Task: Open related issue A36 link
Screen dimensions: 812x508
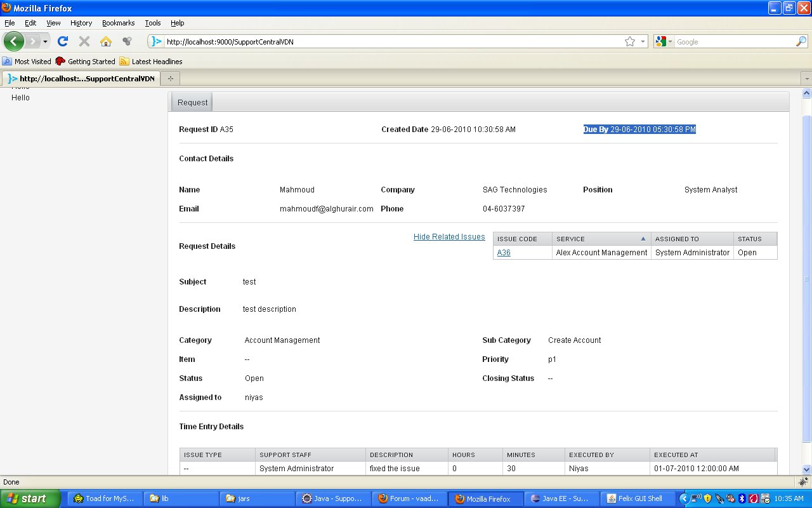Action: coord(504,253)
